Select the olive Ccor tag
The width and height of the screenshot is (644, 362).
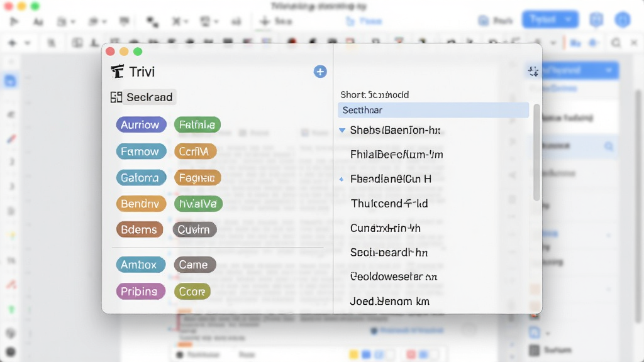click(192, 292)
